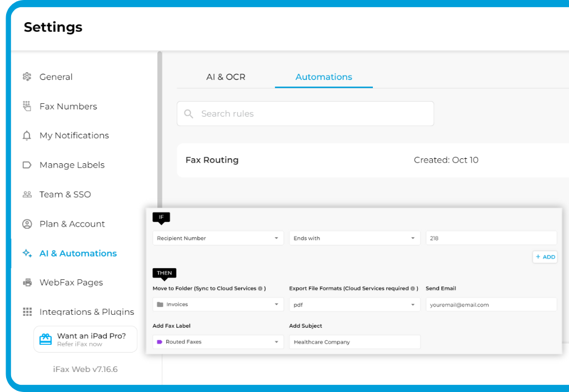Click the General gear icon

(27, 77)
